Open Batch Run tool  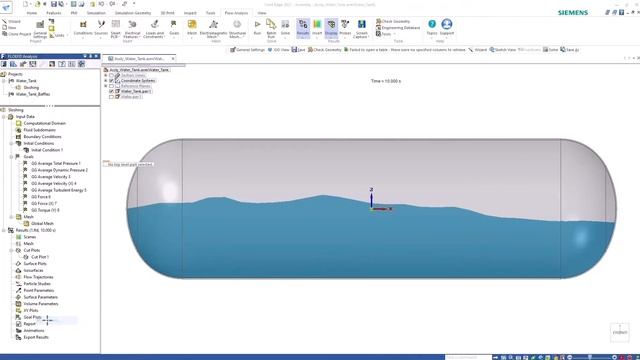(x=271, y=28)
